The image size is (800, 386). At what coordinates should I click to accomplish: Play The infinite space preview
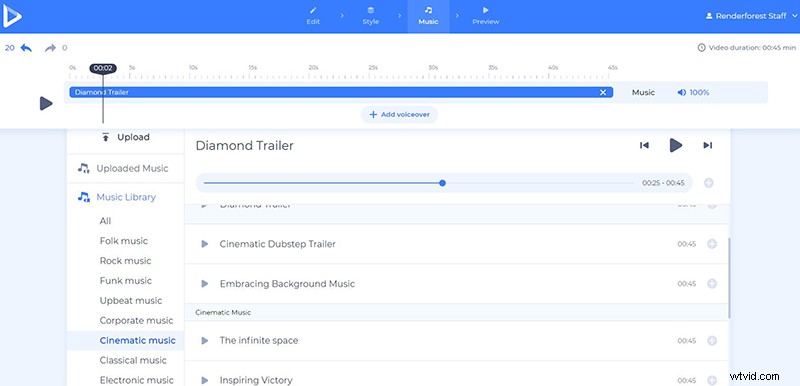click(x=205, y=340)
